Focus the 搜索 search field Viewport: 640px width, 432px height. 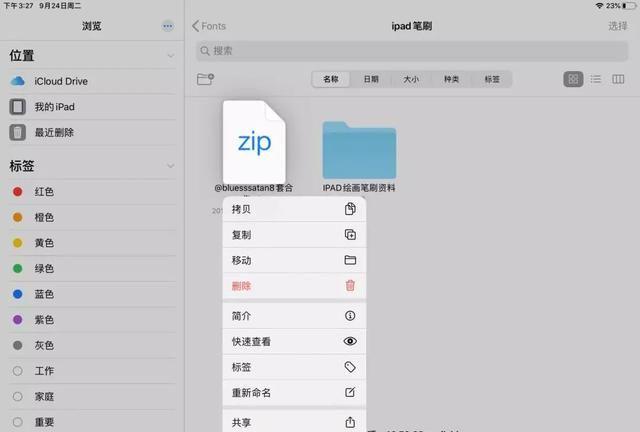point(412,51)
